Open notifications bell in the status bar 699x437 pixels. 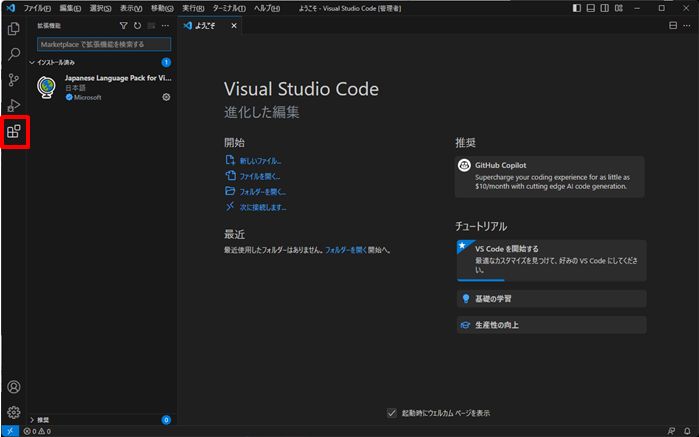(687, 431)
